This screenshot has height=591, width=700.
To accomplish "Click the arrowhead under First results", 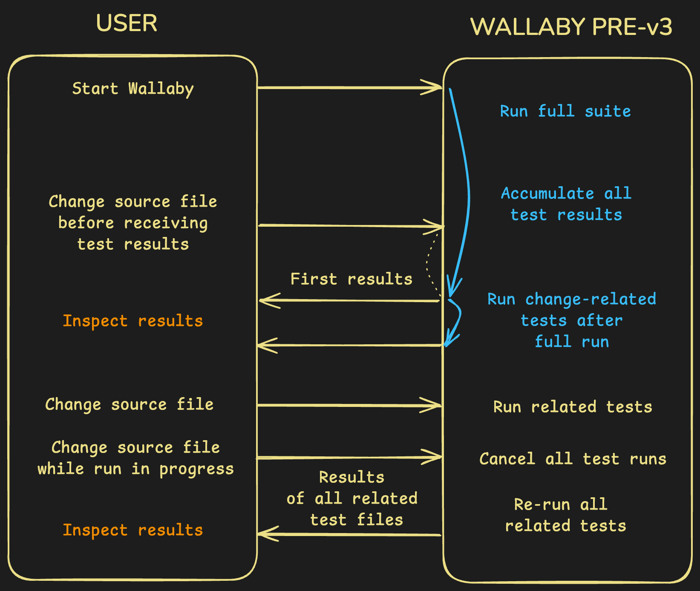I will tap(268, 301).
